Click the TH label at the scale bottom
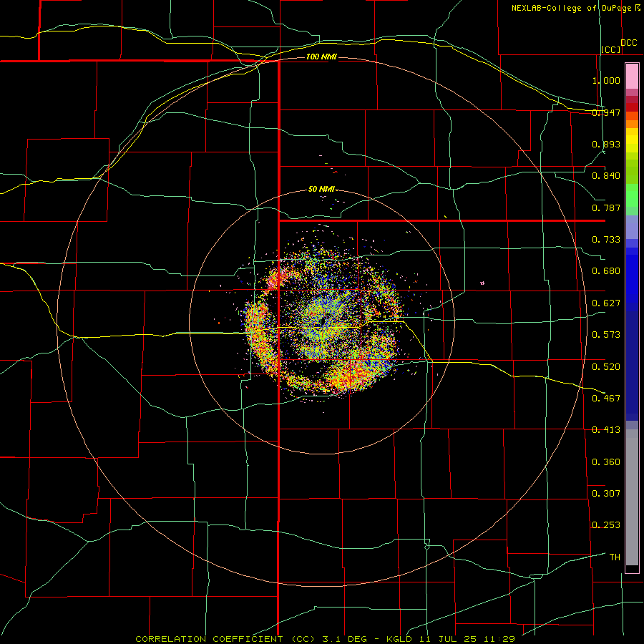 [x=615, y=557]
